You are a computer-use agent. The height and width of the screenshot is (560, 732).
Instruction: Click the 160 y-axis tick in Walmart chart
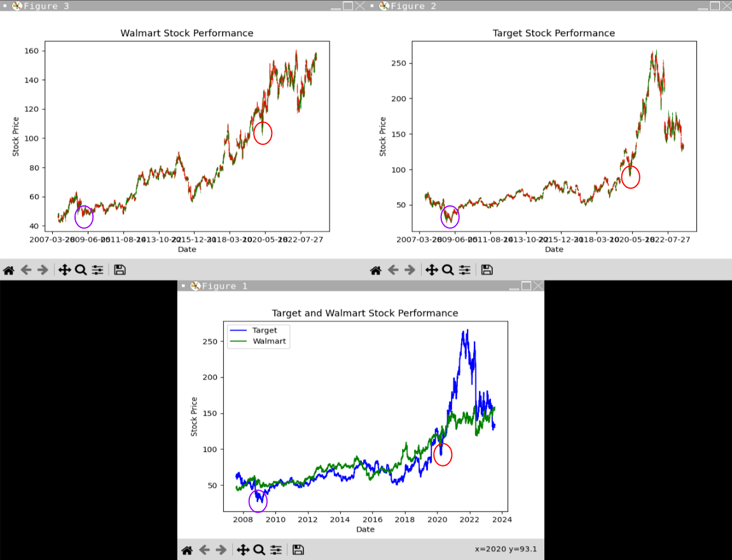coord(31,51)
